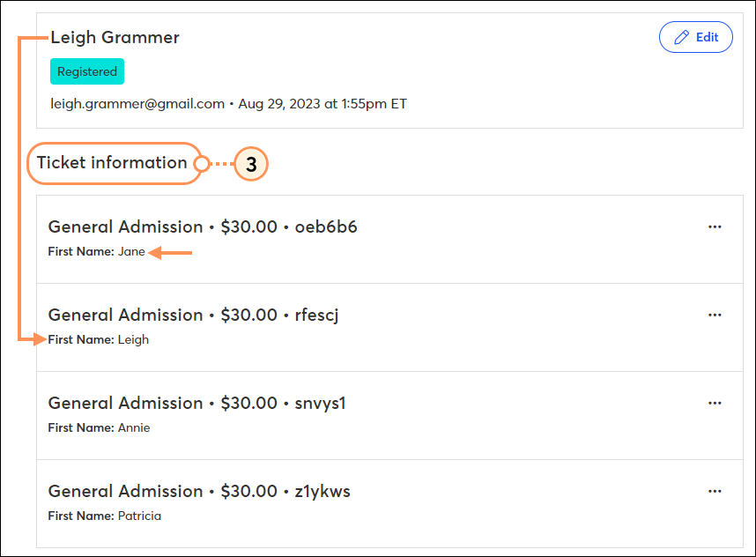
Task: Click First Name Patricia on fourth ticket
Action: click(x=105, y=516)
